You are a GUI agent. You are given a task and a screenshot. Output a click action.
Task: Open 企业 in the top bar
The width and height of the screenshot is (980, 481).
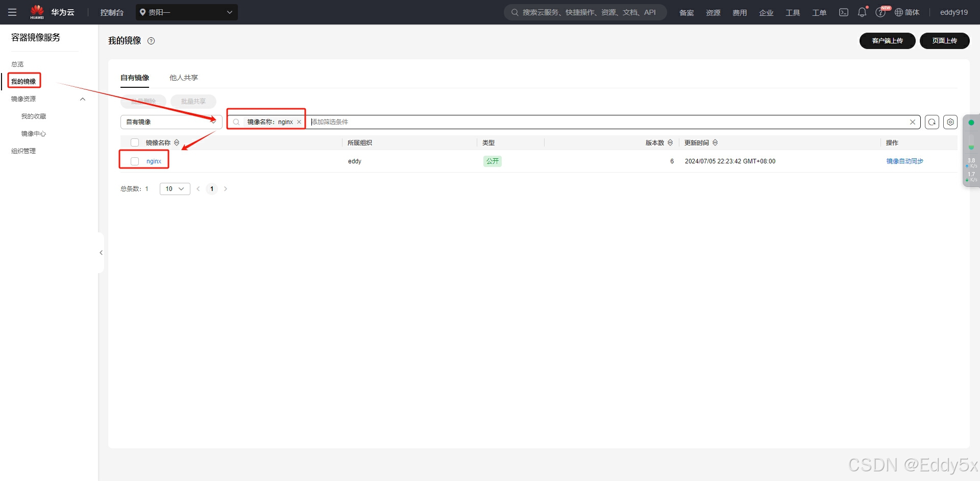(x=766, y=12)
